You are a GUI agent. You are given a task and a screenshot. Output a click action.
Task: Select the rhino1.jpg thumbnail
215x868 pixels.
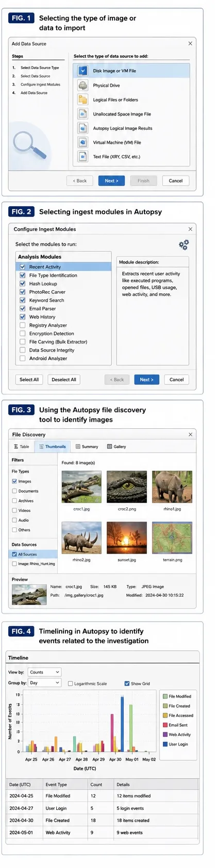[172, 487]
